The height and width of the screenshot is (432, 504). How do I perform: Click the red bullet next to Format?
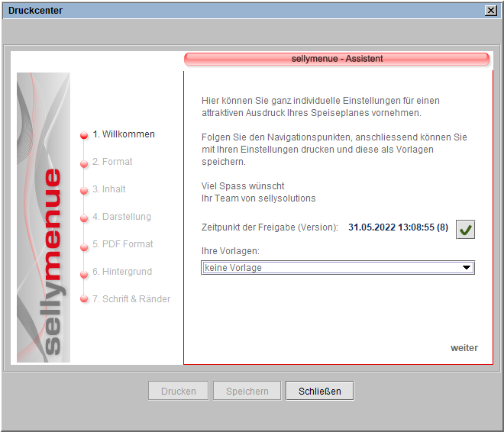pyautogui.click(x=84, y=163)
